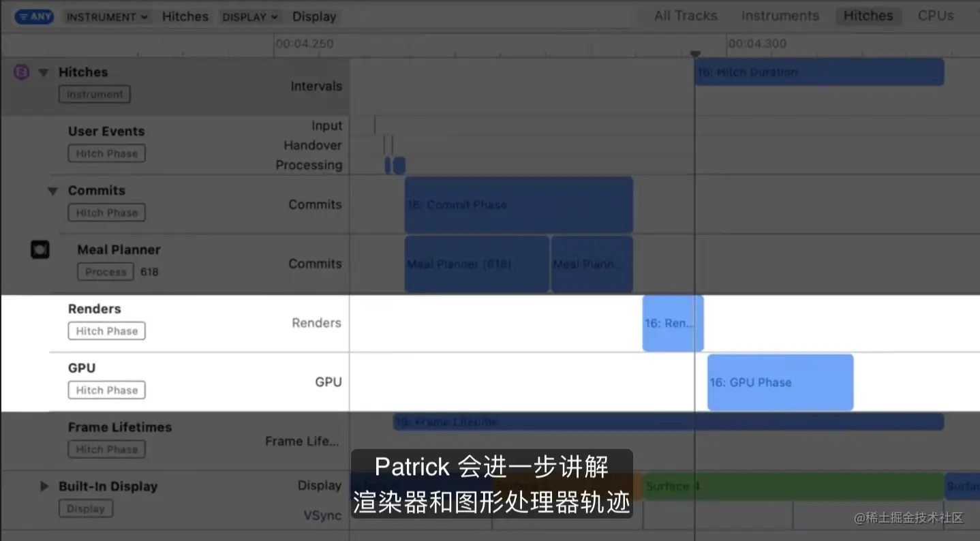The width and height of the screenshot is (980, 541).
Task: Click the Handover lane label
Action: [x=313, y=145]
